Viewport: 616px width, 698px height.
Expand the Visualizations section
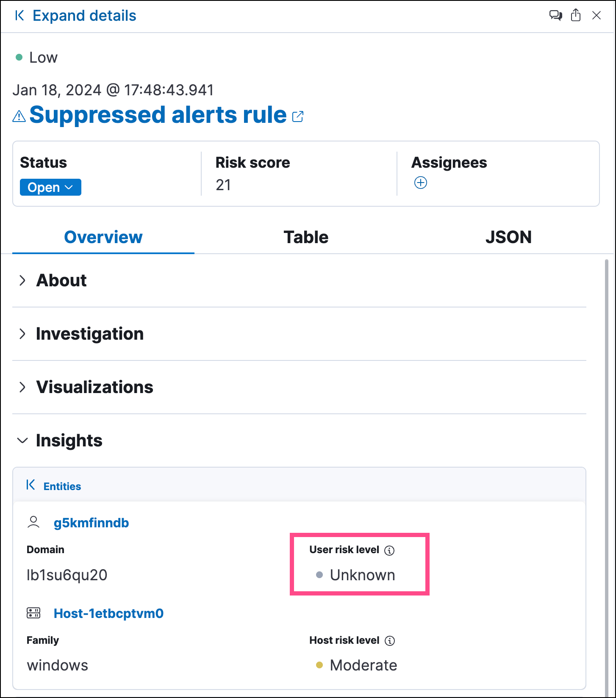click(x=23, y=387)
